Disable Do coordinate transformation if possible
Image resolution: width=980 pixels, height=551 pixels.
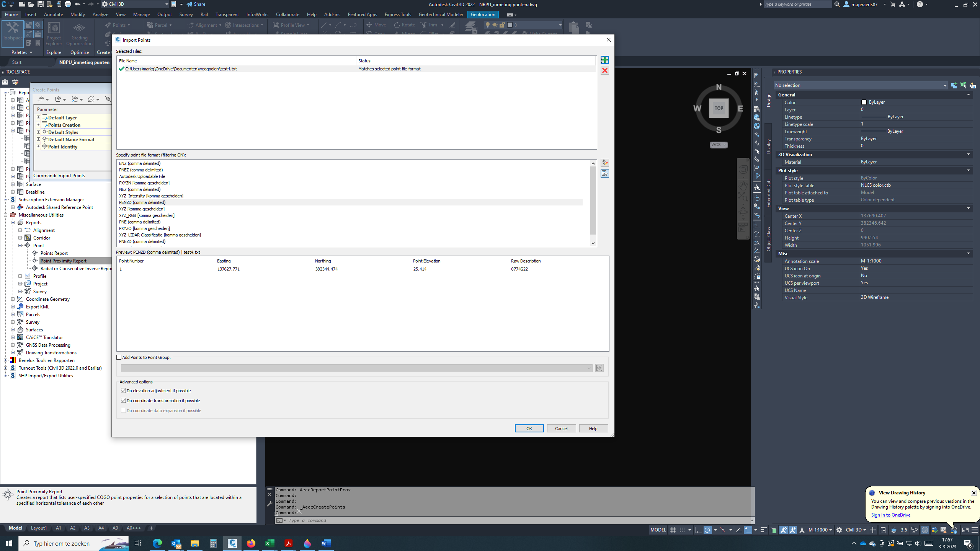(123, 400)
